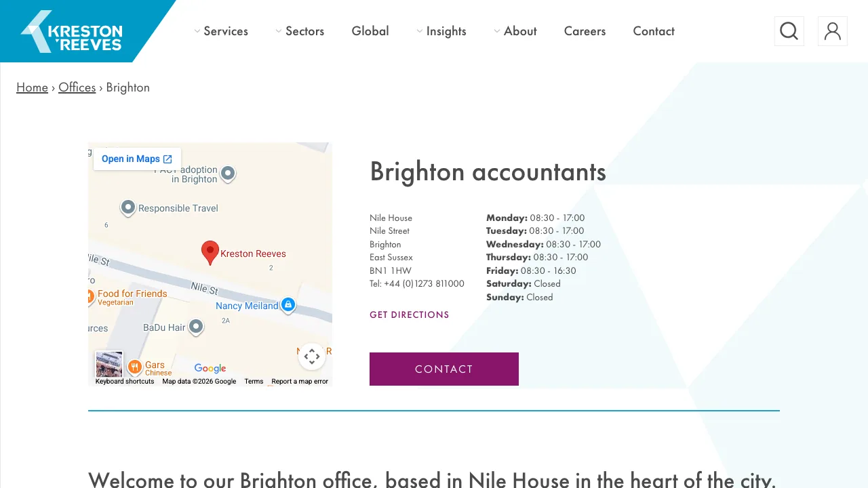
Task: Click the map camera controls icon
Action: pos(312,357)
